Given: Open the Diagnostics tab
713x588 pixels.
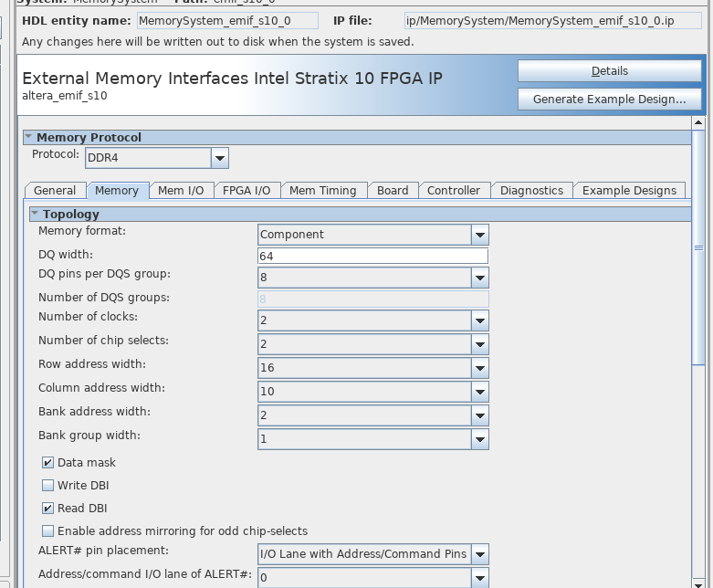Looking at the screenshot, I should point(531,191).
